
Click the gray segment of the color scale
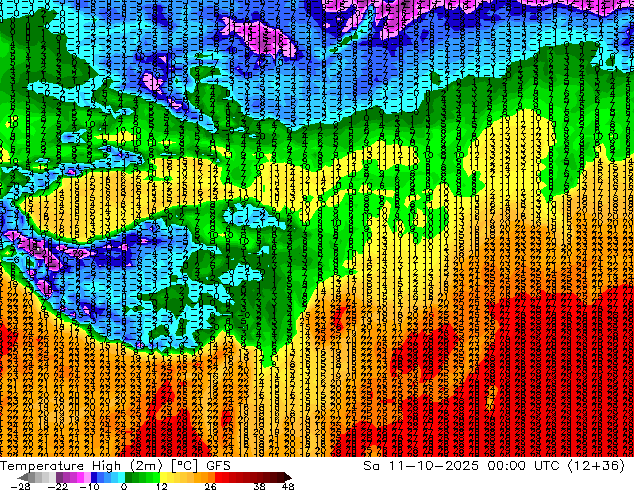(x=38, y=477)
